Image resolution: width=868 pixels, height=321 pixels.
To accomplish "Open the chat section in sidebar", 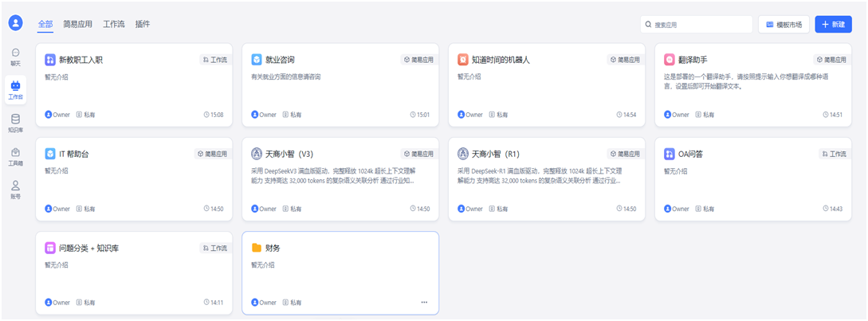I will coord(15,56).
